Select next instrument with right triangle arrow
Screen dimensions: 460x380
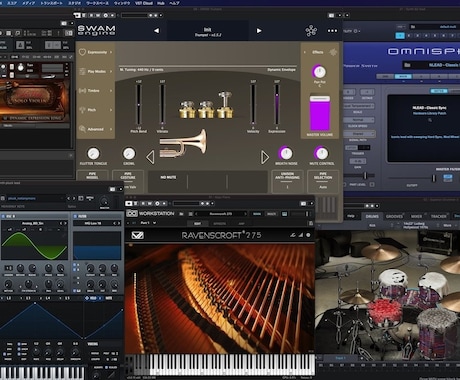(265, 157)
